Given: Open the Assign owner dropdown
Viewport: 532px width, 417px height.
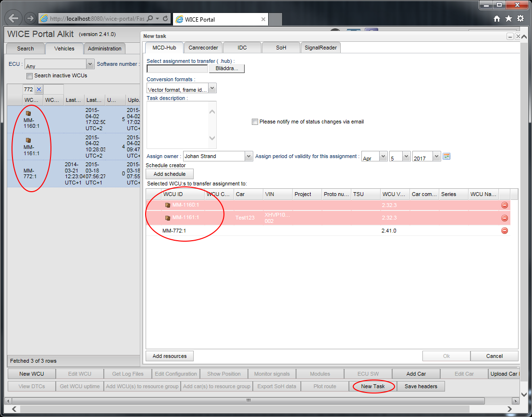Looking at the screenshot, I should [x=248, y=156].
